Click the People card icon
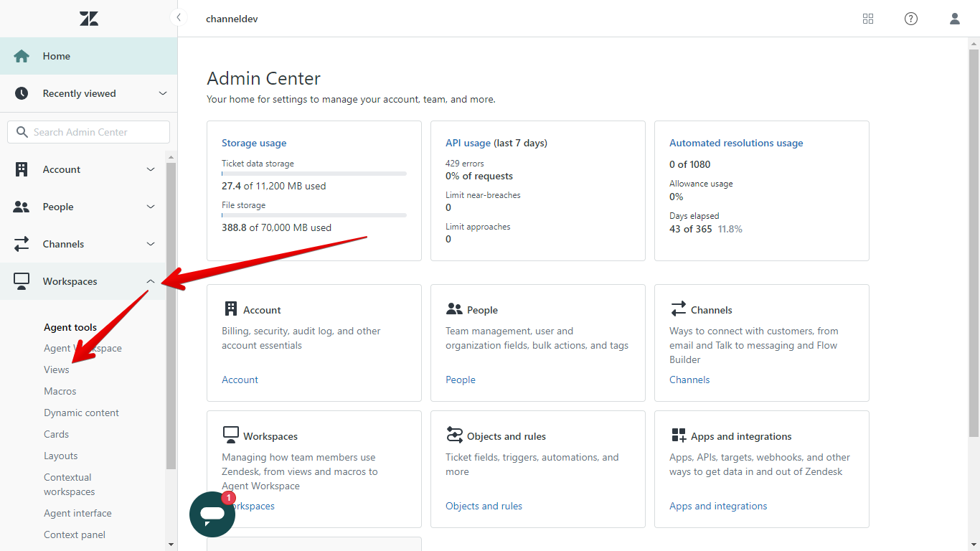 (454, 309)
